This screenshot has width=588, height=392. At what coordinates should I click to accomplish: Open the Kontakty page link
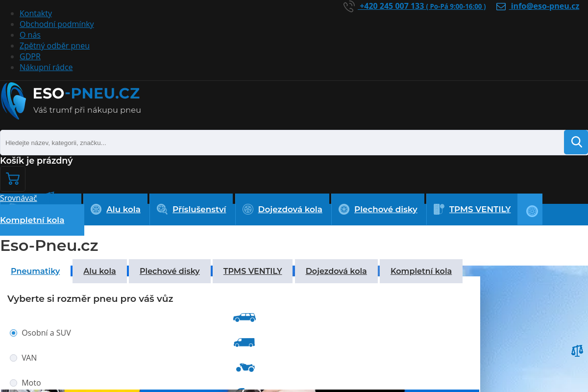[35, 13]
